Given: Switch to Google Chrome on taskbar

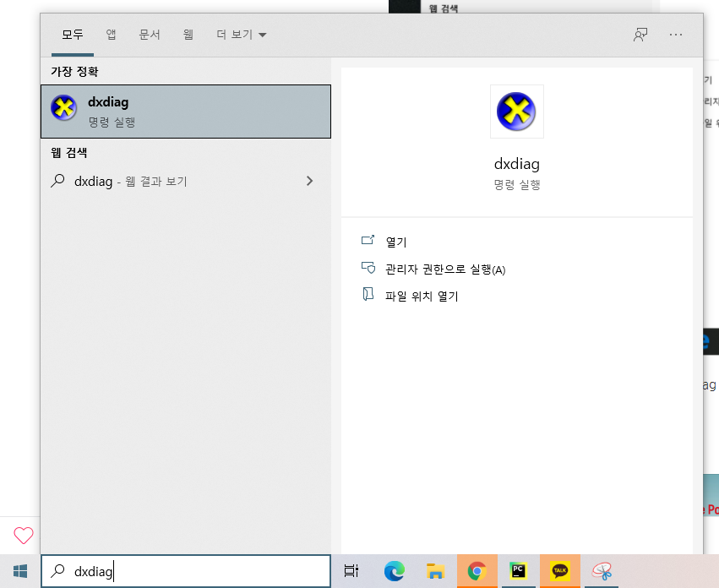Looking at the screenshot, I should 477,571.
